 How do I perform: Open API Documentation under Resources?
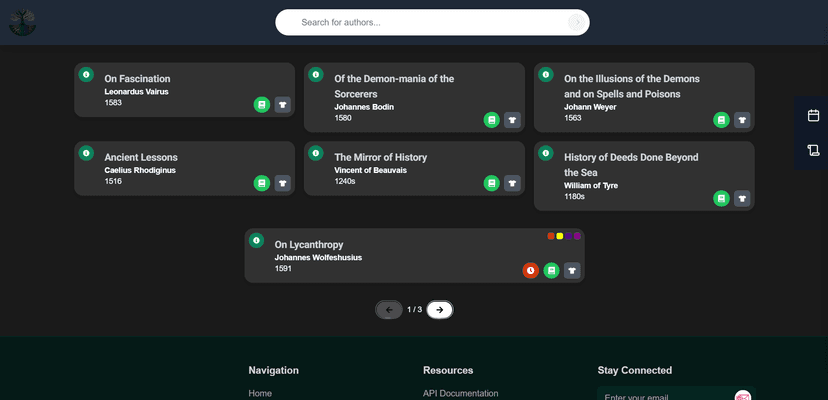point(460,393)
